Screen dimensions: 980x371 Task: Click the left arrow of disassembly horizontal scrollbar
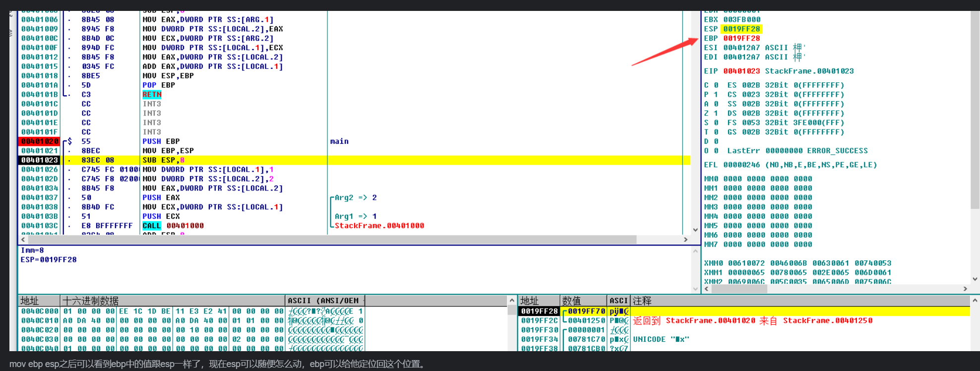[x=23, y=240]
